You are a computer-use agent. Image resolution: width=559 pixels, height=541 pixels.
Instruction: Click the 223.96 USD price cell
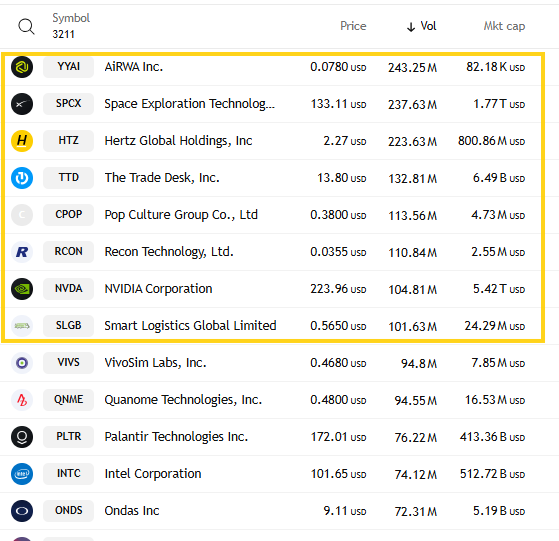click(338, 289)
